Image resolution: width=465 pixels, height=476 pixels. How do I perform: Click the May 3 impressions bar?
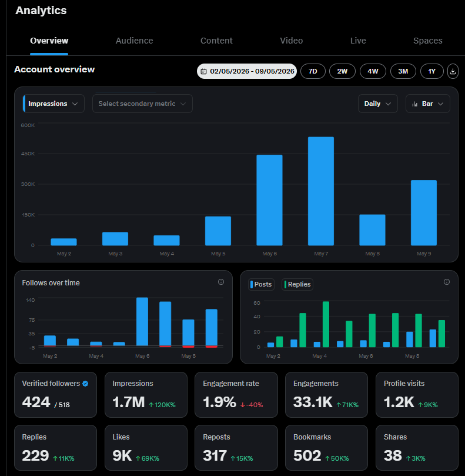pyautogui.click(x=115, y=239)
